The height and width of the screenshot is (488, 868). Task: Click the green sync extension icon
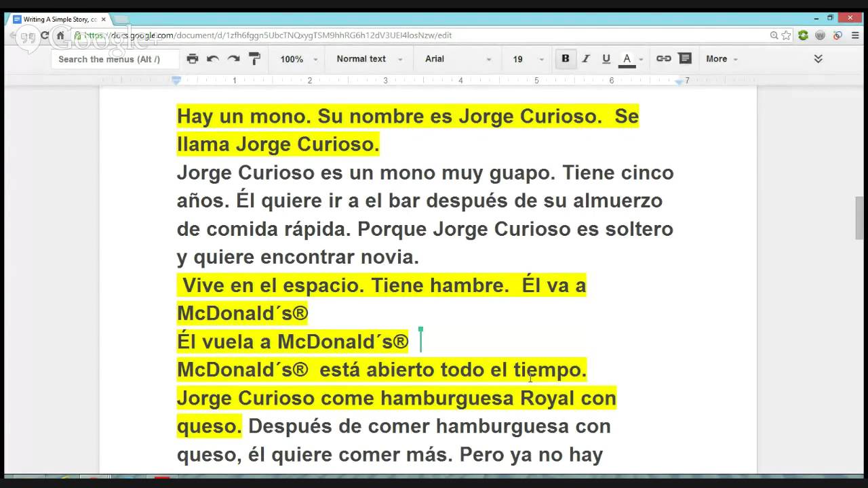point(803,35)
